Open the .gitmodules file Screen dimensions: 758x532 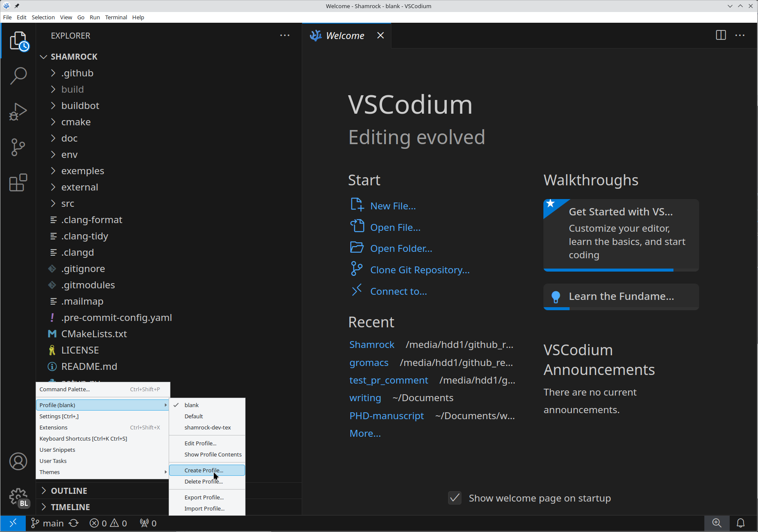point(88,285)
